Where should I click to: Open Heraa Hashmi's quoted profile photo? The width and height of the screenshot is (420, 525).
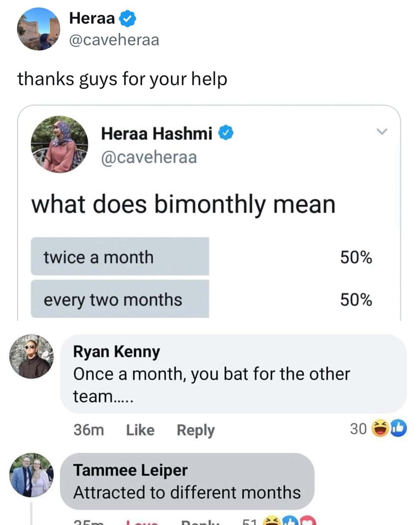59,144
